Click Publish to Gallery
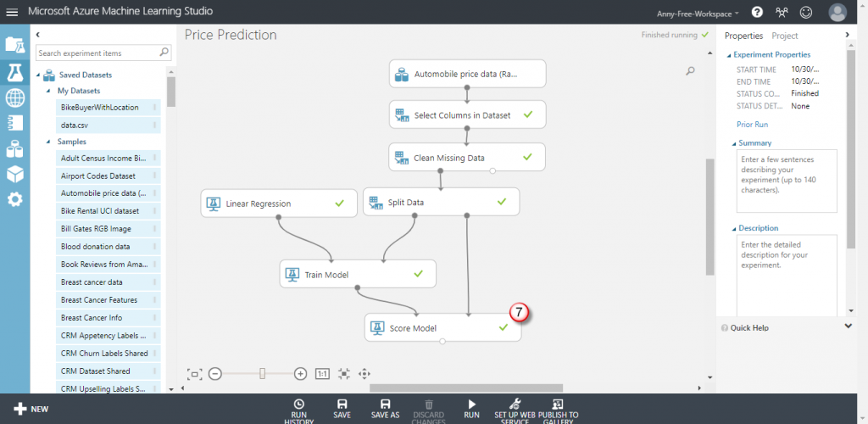 click(x=558, y=411)
